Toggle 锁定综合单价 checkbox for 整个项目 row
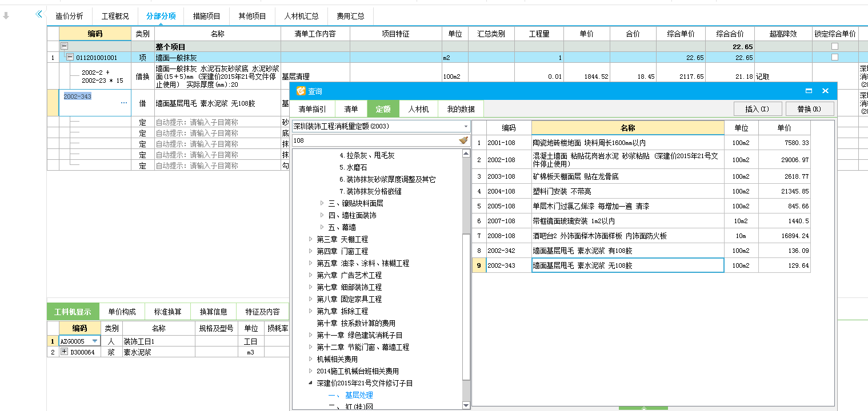The height and width of the screenshot is (411, 868). coord(835,46)
